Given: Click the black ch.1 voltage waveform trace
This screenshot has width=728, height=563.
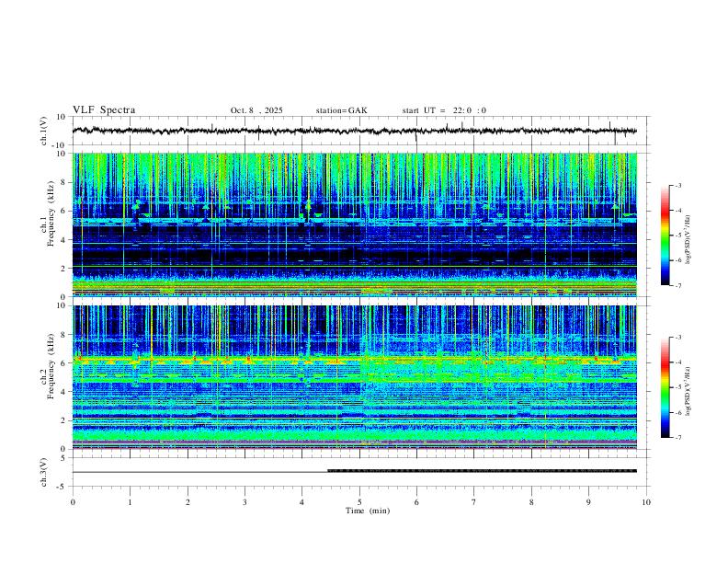Looking at the screenshot, I should coord(354,131).
